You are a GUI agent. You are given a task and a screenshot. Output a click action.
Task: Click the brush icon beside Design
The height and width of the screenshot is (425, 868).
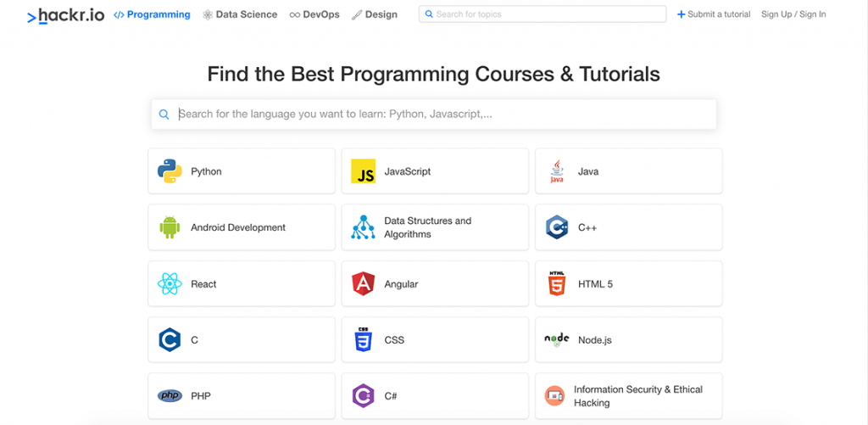[357, 15]
